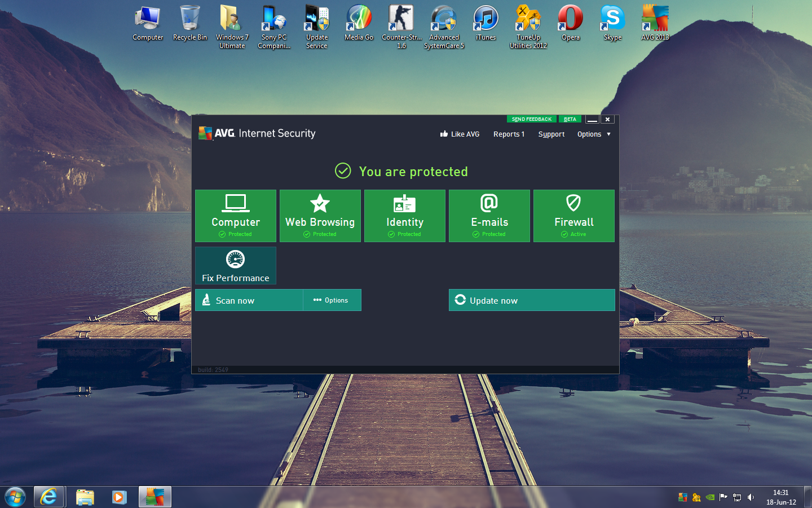
Task: Select Update Service desktop shortcut
Action: click(317, 27)
